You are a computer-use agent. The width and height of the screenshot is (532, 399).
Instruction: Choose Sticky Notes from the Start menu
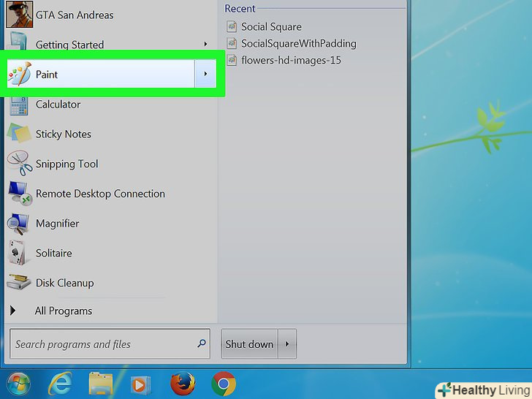(x=110, y=134)
